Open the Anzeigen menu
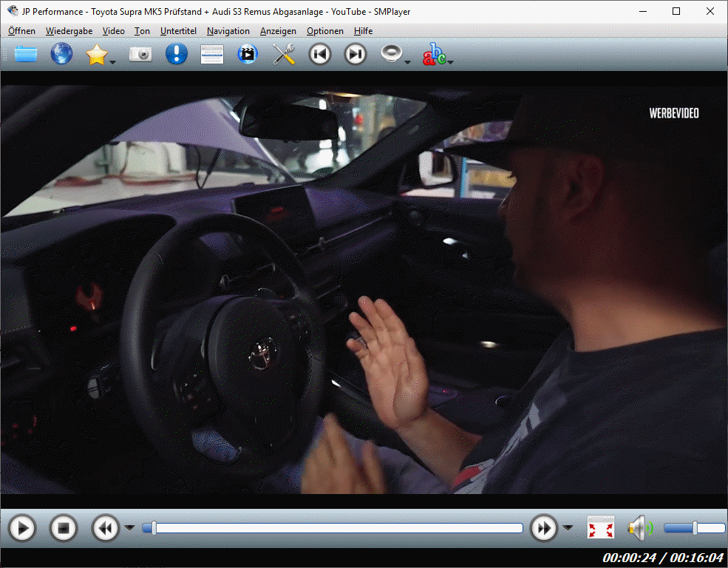 click(x=278, y=30)
